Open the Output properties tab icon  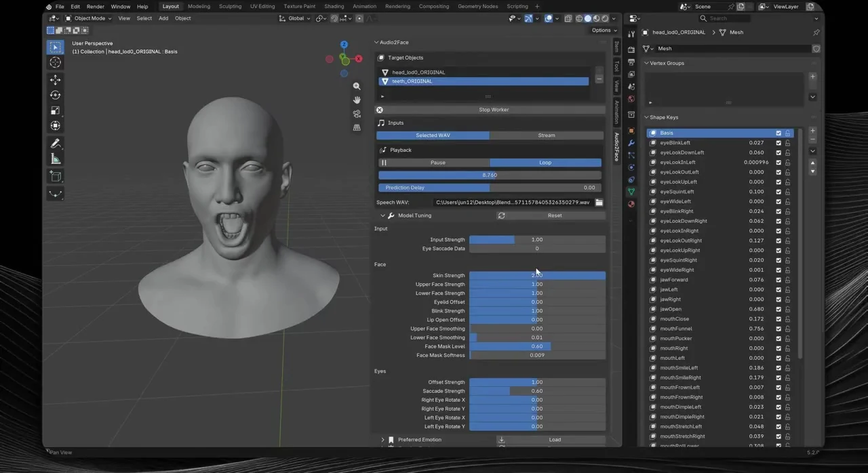pyautogui.click(x=631, y=62)
